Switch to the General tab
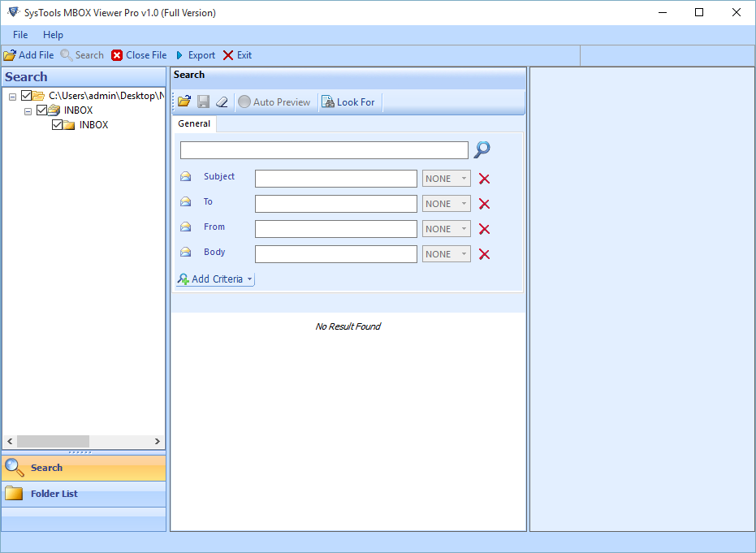This screenshot has width=756, height=553. click(x=194, y=123)
